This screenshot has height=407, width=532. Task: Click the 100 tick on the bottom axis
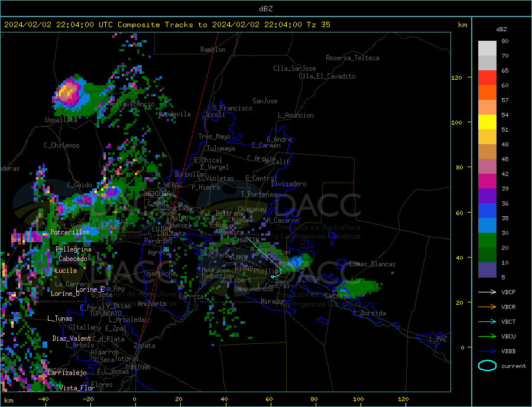coord(358,399)
